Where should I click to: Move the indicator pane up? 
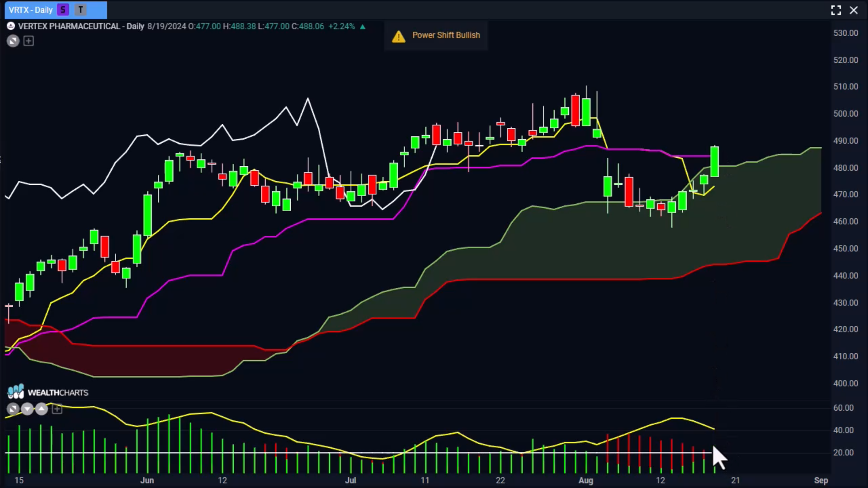click(x=42, y=409)
